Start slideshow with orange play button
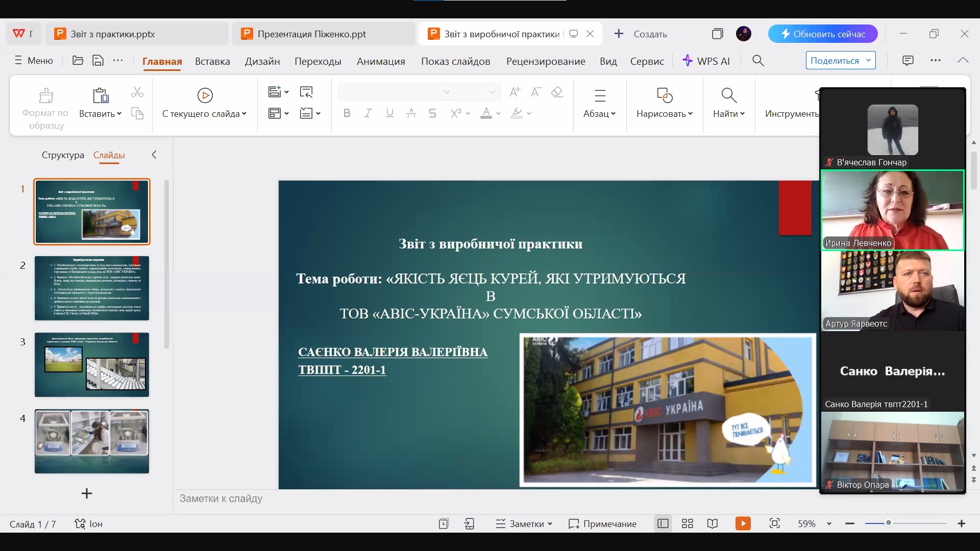The height and width of the screenshot is (551, 980). coord(743,523)
